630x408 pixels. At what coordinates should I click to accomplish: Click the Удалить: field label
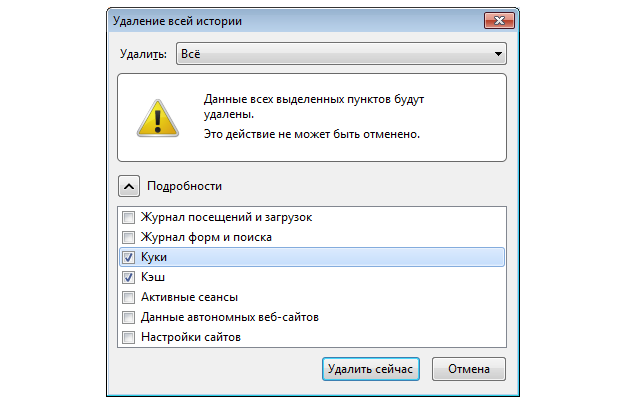(x=143, y=54)
